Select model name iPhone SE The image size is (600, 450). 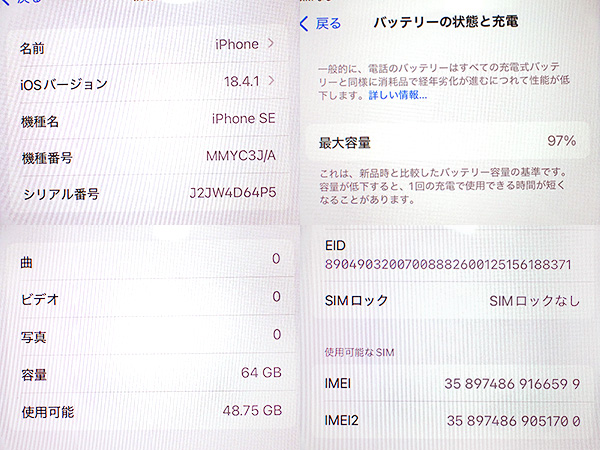(244, 118)
